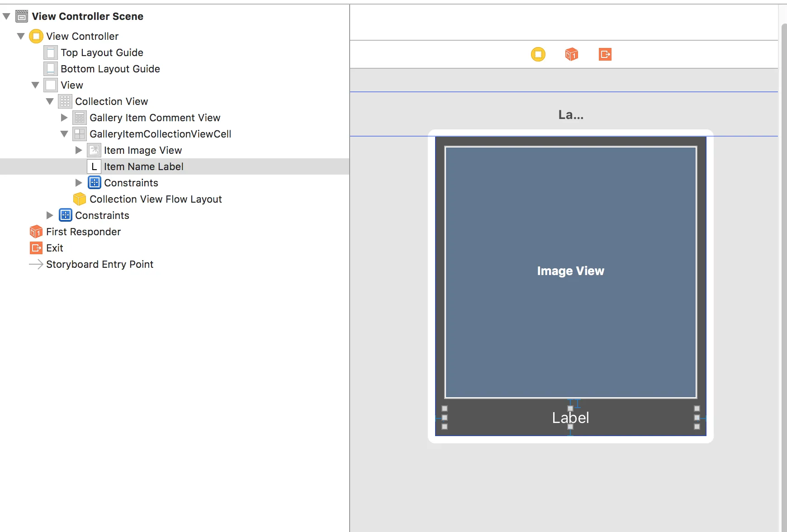787x532 pixels.
Task: Click the Bottom Layout Guide icon
Action: point(51,69)
